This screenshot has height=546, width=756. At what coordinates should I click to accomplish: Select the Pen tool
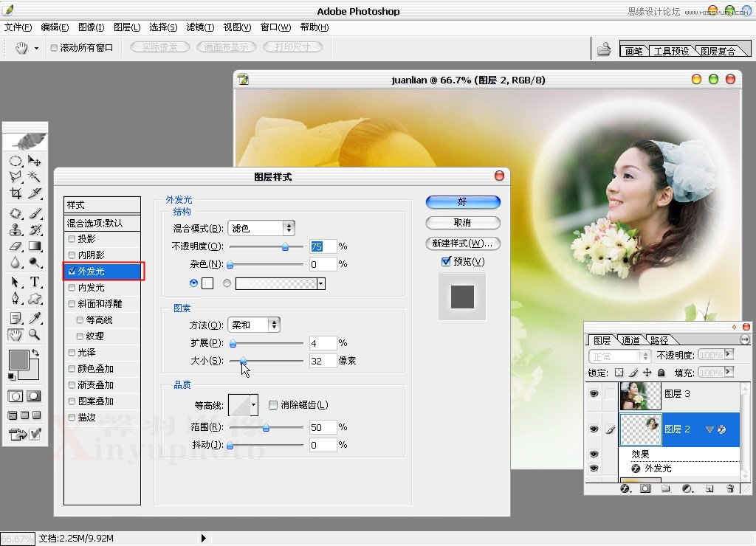pyautogui.click(x=16, y=298)
